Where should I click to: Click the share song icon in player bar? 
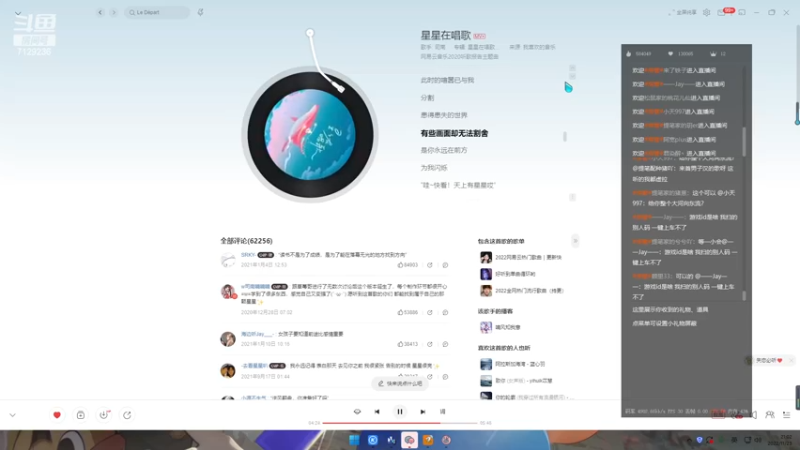pyautogui.click(x=127, y=415)
